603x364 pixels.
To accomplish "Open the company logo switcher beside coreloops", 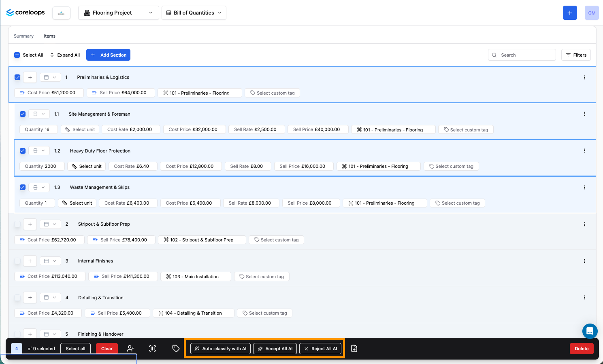I will tap(61, 13).
